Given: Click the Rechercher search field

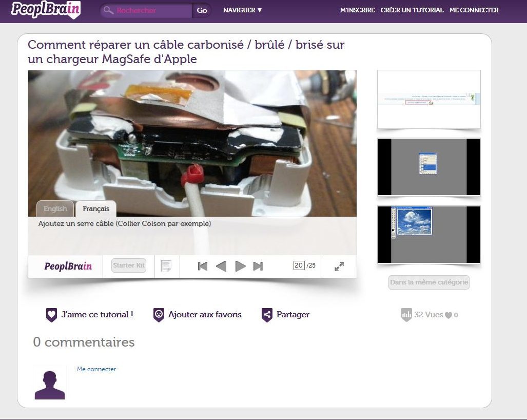Looking at the screenshot, I should (x=152, y=10).
